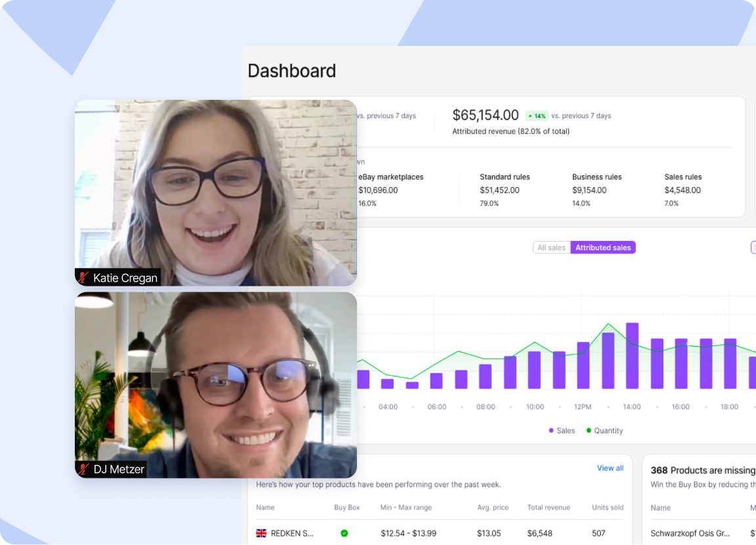
Task: Select the Attributed sales toggle
Action: tap(602, 248)
